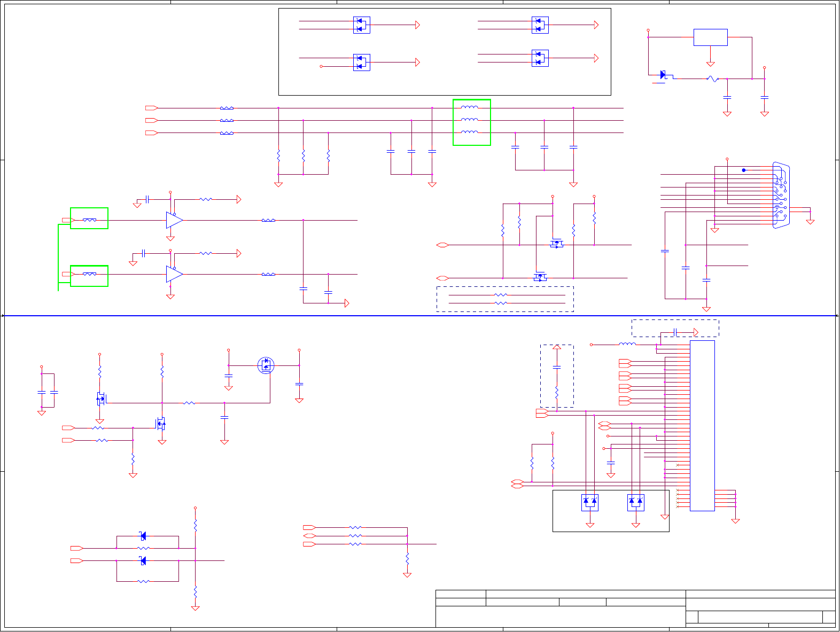840x632 pixels.
Task: Click the output arrow of the upper op-amp feedback
Action: pos(239,199)
